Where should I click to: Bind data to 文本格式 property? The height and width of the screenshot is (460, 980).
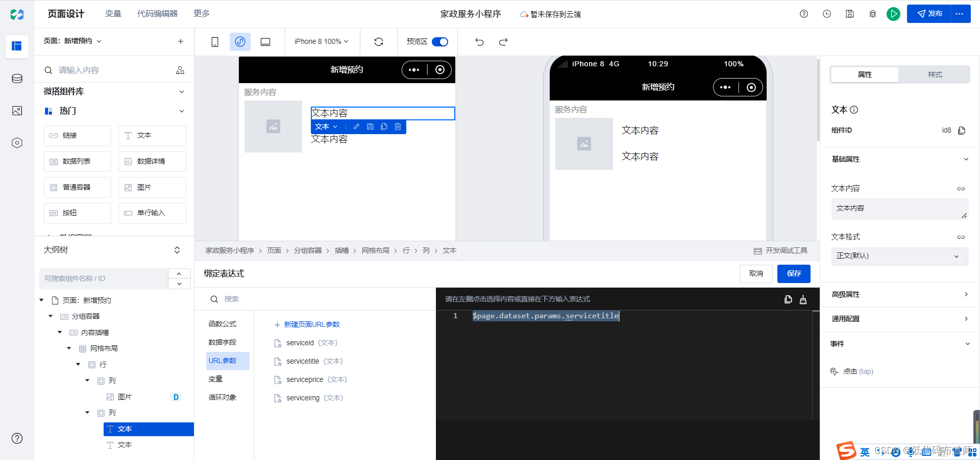coord(961,237)
